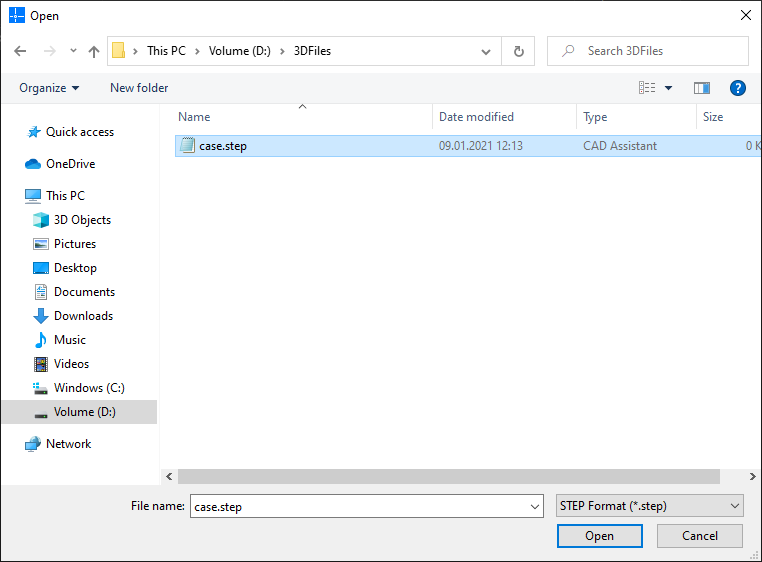
Task: Expand the File name history dropdown
Action: coord(535,507)
